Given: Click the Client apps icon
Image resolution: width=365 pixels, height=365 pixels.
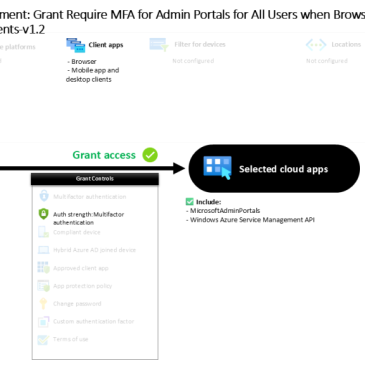Looking at the screenshot, I should coord(75,45).
